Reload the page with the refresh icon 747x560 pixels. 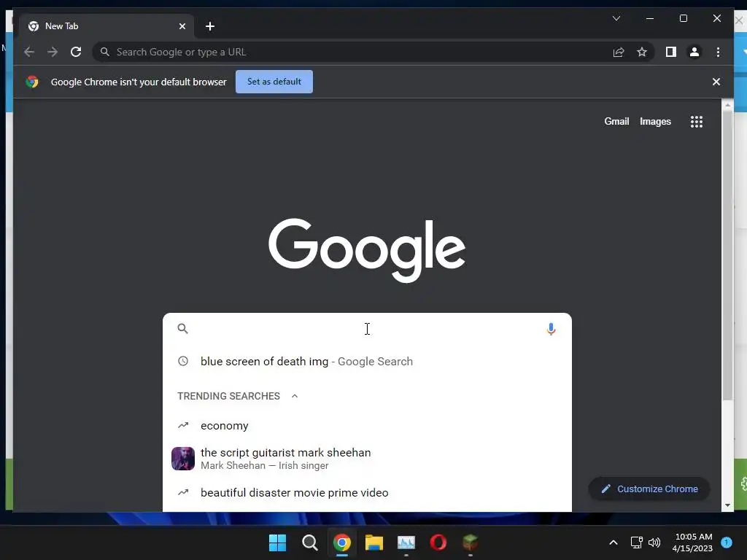point(76,52)
